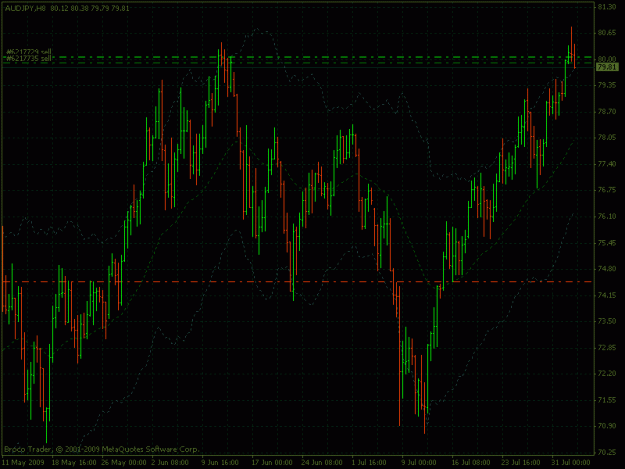Select the #6217729 sell order label

click(29, 52)
